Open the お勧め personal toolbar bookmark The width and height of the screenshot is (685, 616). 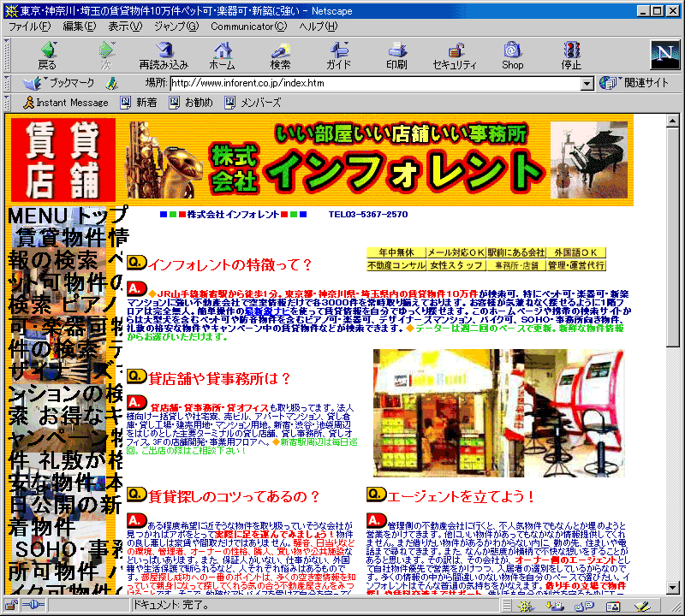pyautogui.click(x=191, y=103)
